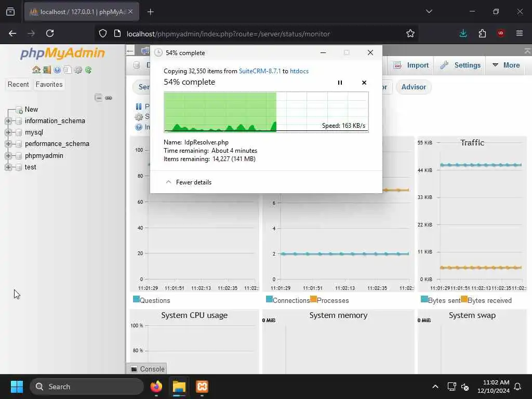Open the More dropdown menu
This screenshot has width=532, height=399.
click(x=506, y=65)
